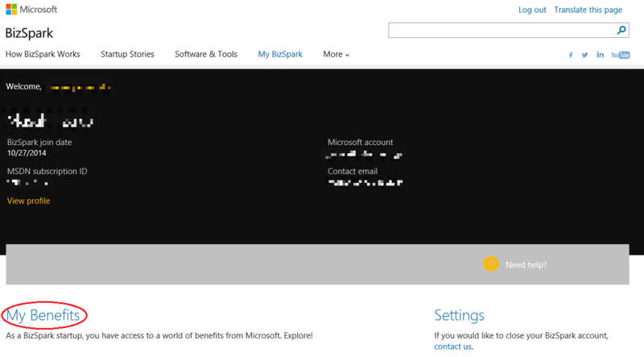644x357 pixels.
Task: Select the 10/27/2014 join date text
Action: point(27,153)
